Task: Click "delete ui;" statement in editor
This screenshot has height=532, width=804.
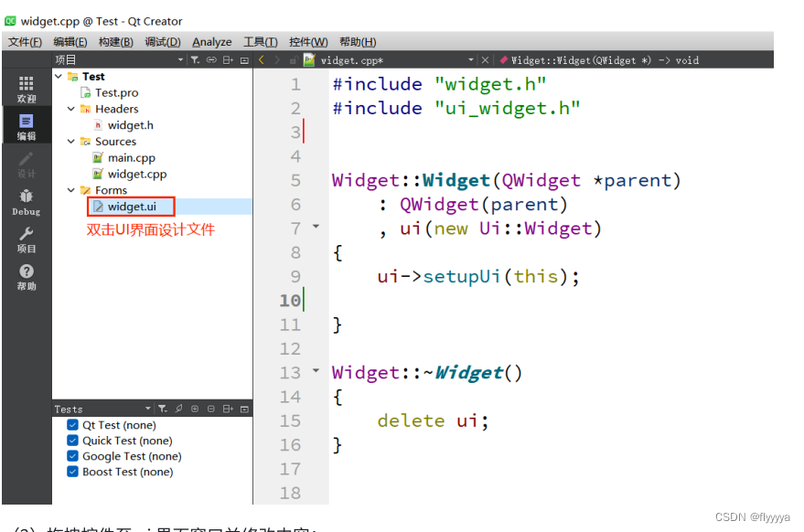Action: pyautogui.click(x=434, y=420)
